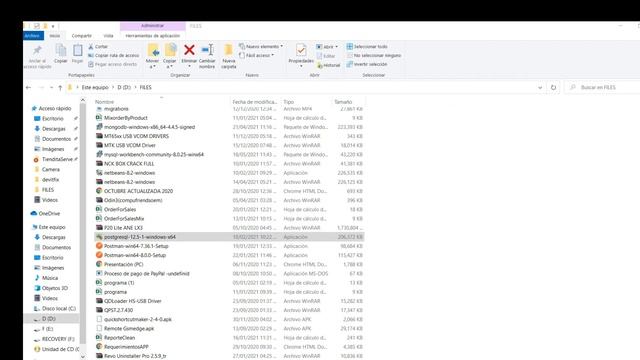The width and height of the screenshot is (640, 360).
Task: Switch to the Compartir tab
Action: [x=82, y=36]
